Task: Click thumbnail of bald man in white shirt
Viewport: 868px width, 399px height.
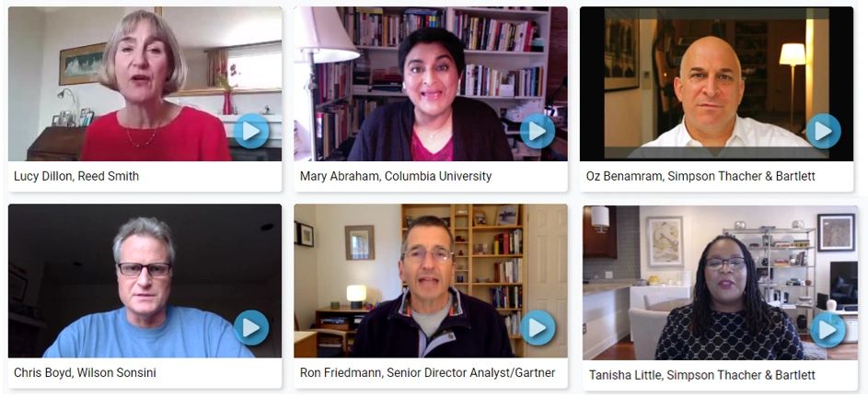Action: (716, 84)
